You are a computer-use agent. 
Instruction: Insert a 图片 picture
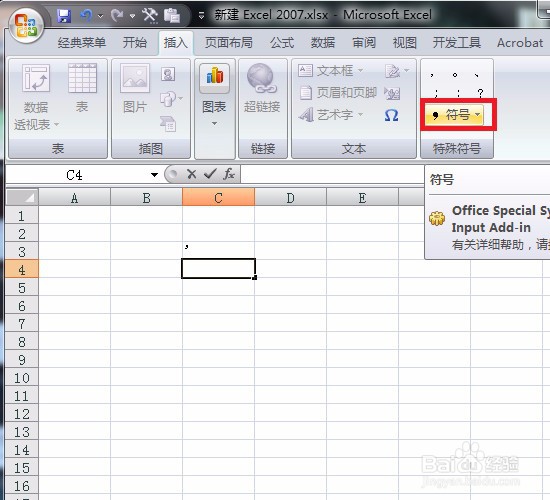[x=135, y=88]
